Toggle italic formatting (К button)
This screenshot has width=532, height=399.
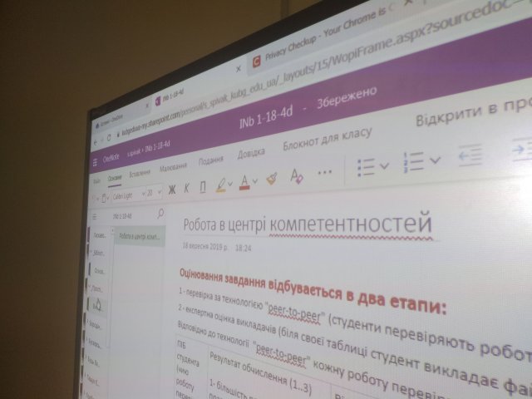pos(187,187)
